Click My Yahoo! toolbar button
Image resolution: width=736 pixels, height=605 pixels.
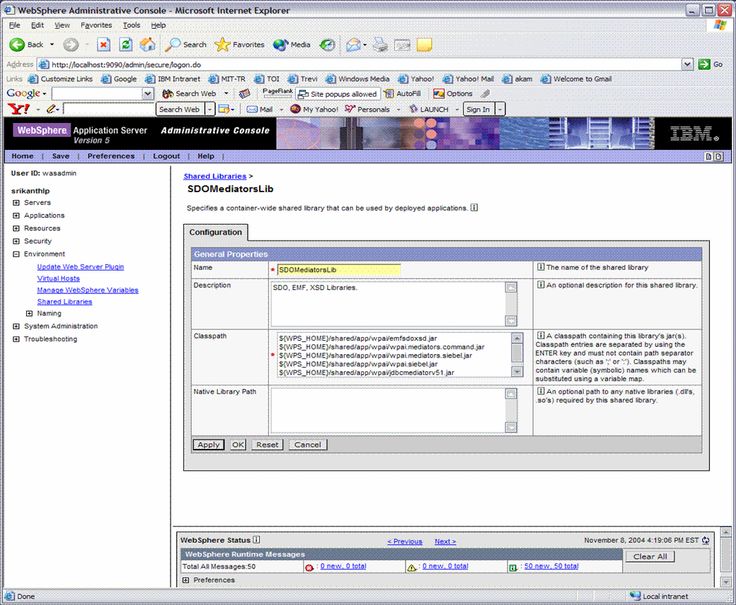tap(314, 109)
